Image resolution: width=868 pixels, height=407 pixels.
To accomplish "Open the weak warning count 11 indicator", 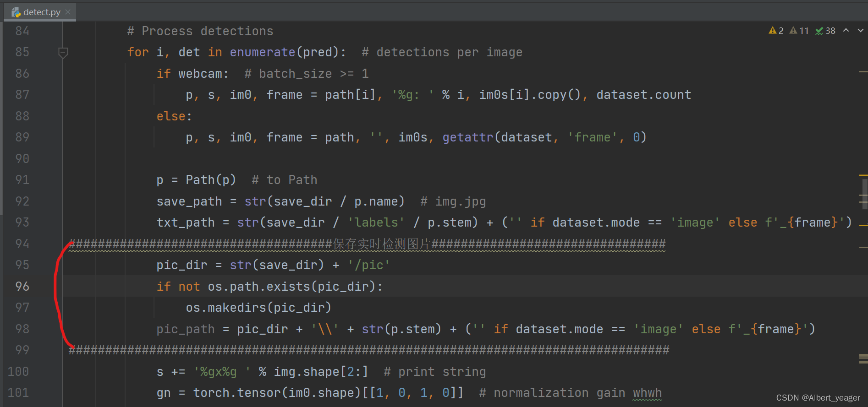I will tap(799, 31).
